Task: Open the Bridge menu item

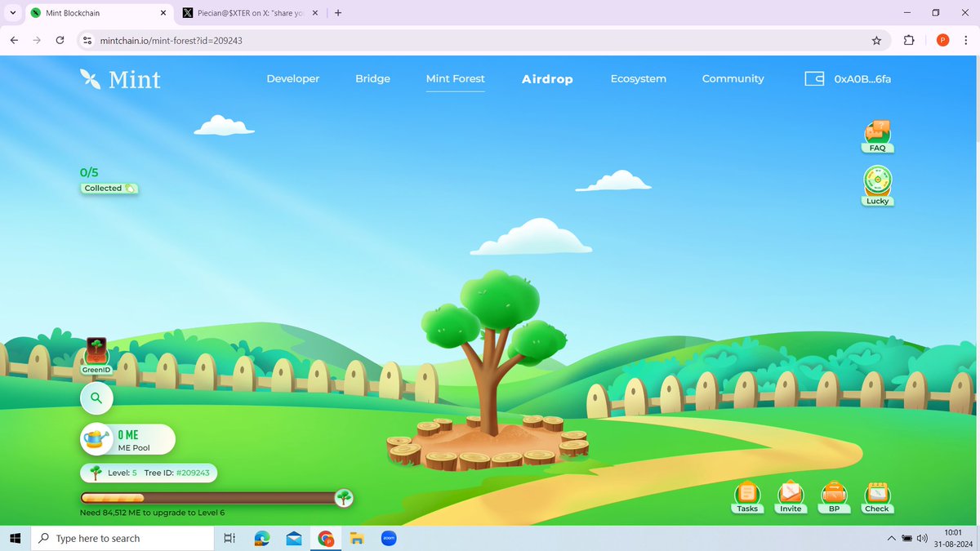Action: [x=372, y=79]
